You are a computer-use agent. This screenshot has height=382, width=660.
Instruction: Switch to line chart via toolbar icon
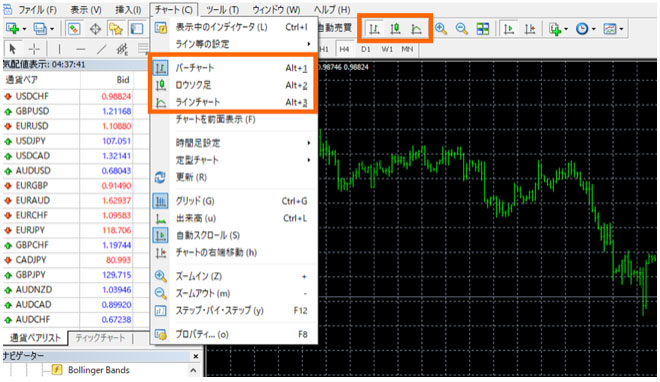click(x=416, y=29)
